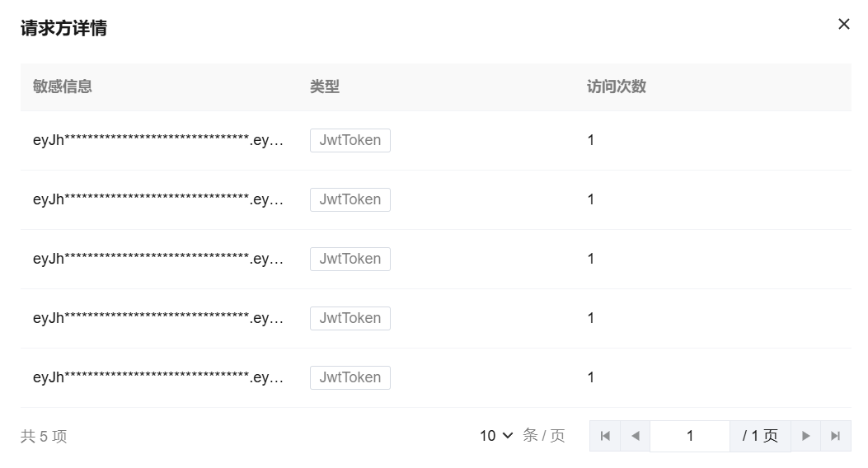This screenshot has width=868, height=468.
Task: Go to the first page
Action: (605, 436)
